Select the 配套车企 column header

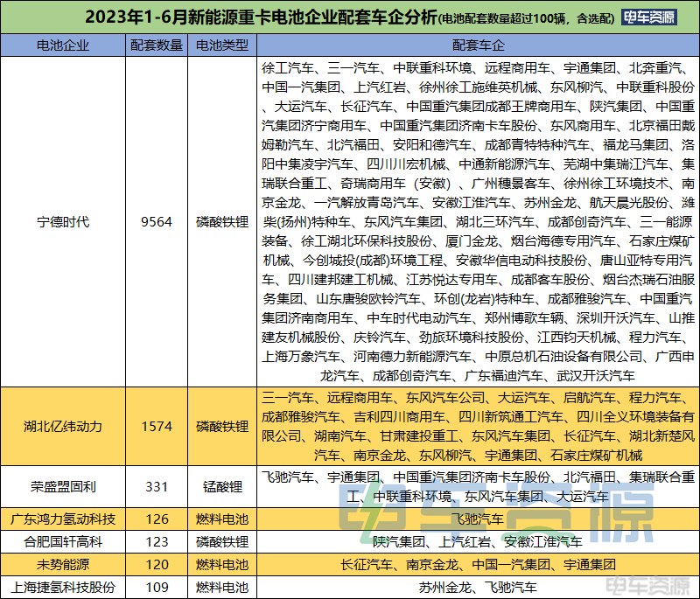click(x=478, y=45)
